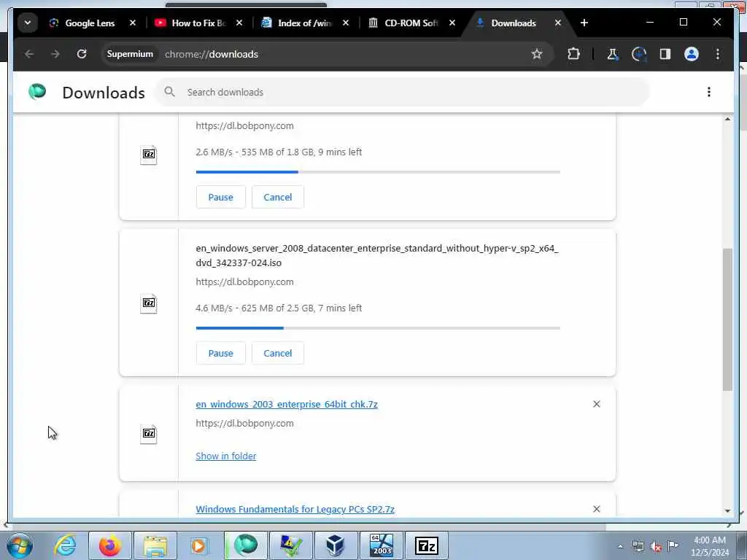
Task: Pause the windows_server_2008 ISO download
Action: pos(220,354)
